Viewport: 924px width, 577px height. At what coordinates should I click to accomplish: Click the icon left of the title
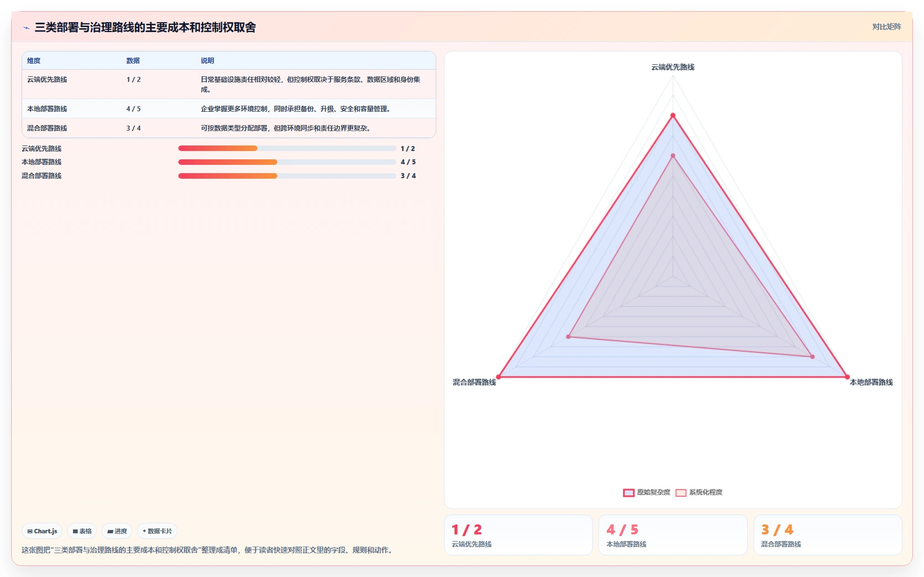(26, 28)
